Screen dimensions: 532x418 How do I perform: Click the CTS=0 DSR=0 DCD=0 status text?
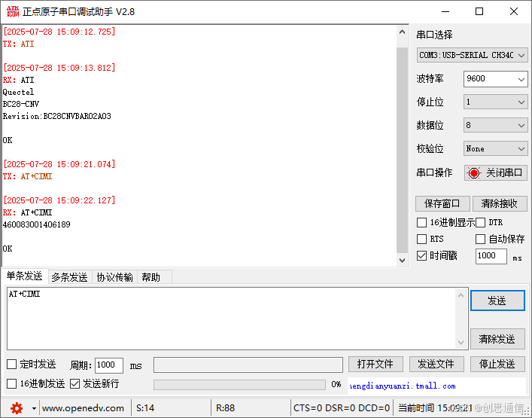(x=342, y=407)
